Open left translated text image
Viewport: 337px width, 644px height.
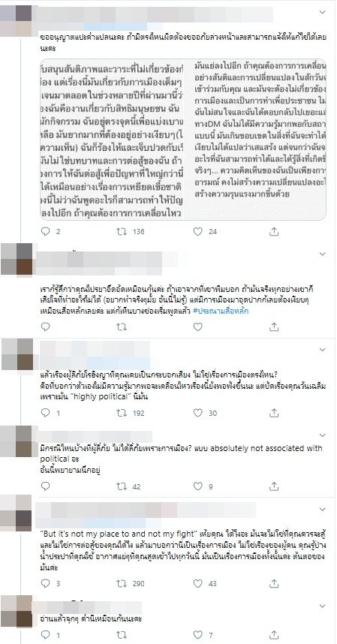(112, 140)
